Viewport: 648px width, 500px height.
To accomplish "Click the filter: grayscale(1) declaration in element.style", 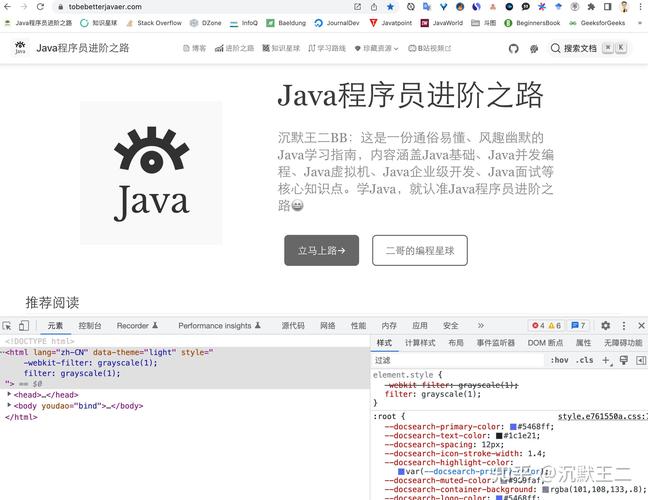I will point(433,394).
